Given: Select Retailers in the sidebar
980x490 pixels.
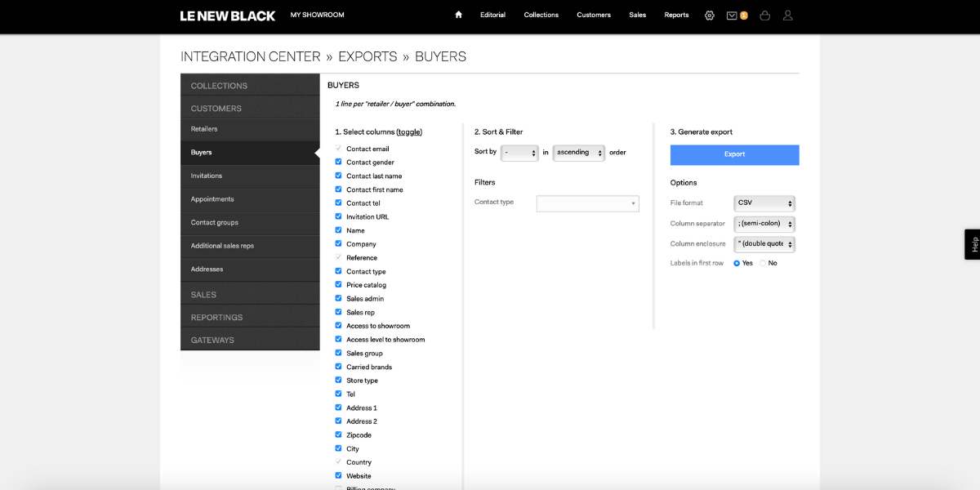Looking at the screenshot, I should pyautogui.click(x=250, y=129).
